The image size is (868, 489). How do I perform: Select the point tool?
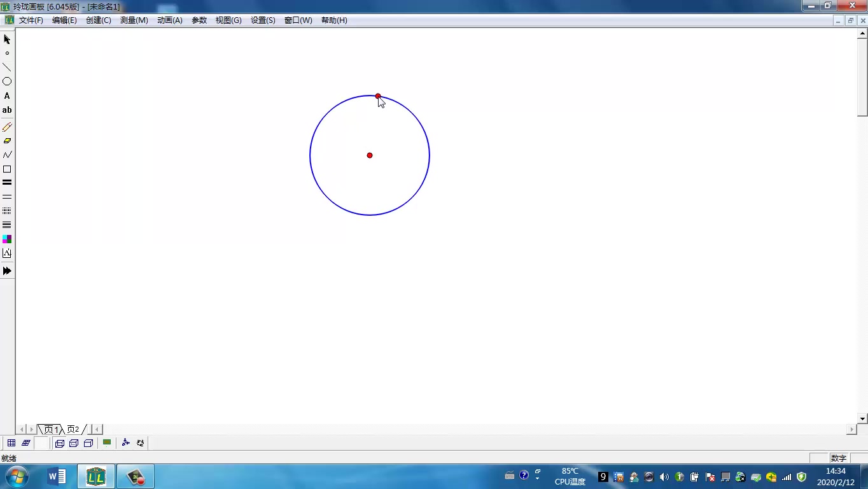click(x=7, y=53)
